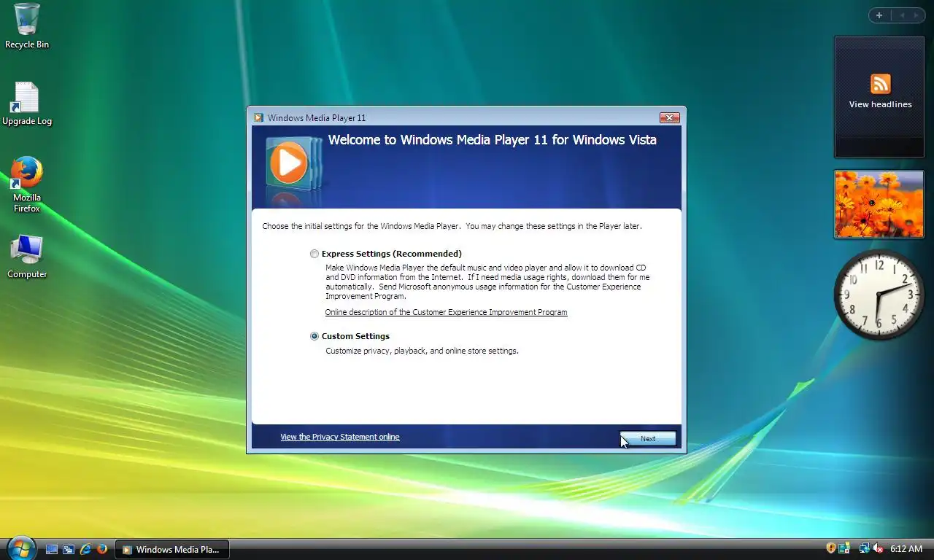Click the Media Player icon in dialog title bar
Image resolution: width=934 pixels, height=560 pixels.
pos(258,117)
